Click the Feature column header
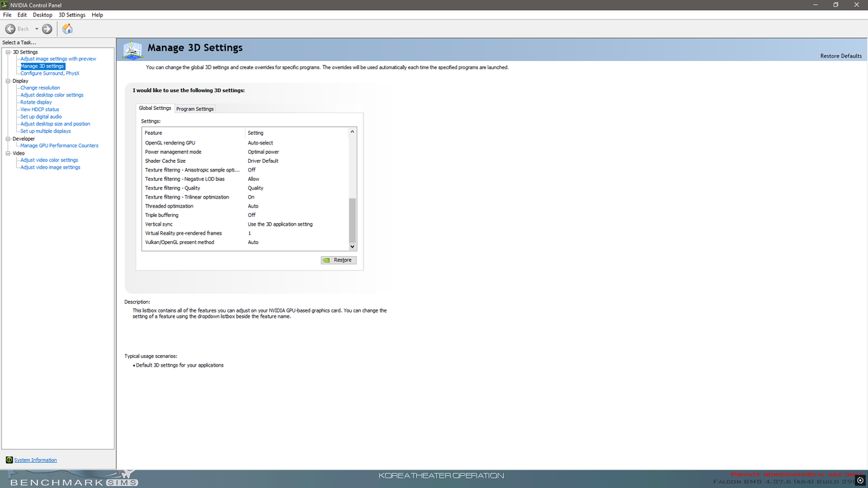The image size is (868, 488). coord(193,133)
